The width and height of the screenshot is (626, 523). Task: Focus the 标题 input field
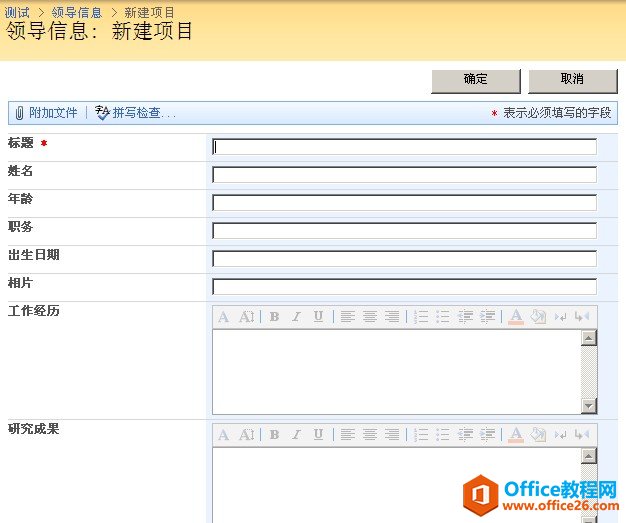pos(404,147)
